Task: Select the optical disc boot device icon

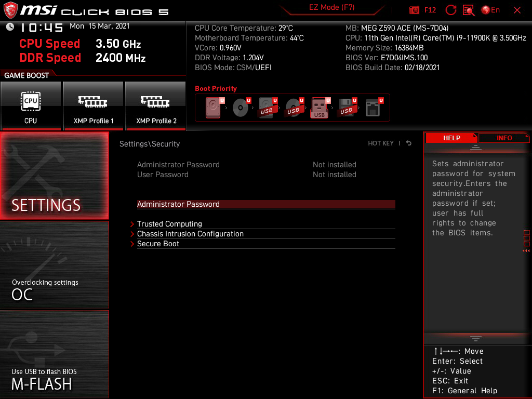Action: point(241,108)
